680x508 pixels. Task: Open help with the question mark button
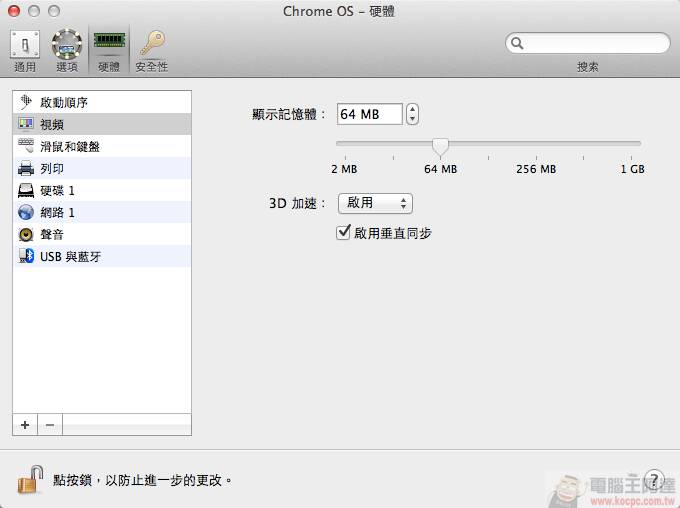click(654, 480)
